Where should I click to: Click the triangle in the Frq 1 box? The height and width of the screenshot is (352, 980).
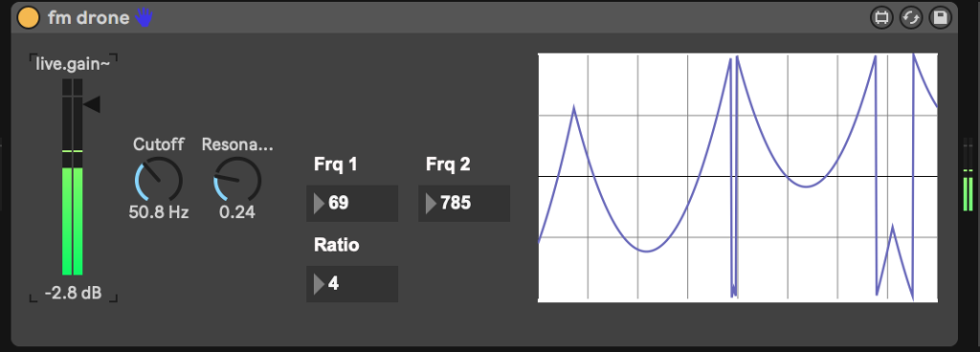[319, 204]
